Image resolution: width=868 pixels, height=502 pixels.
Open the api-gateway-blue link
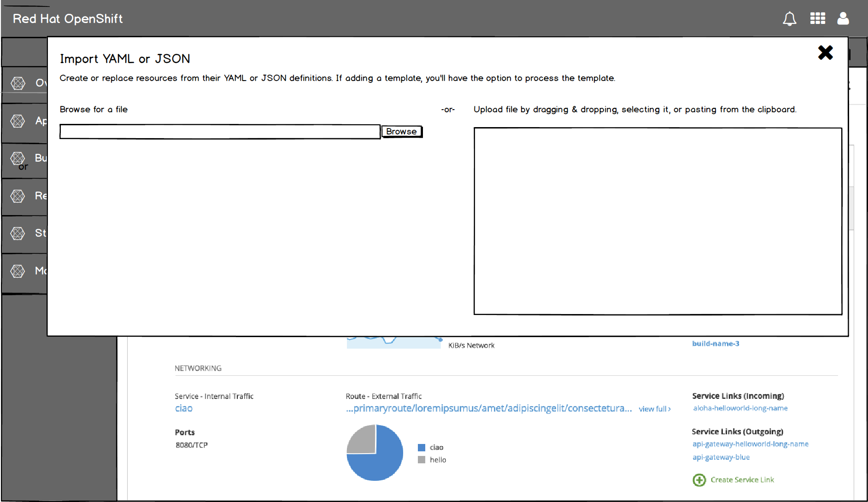(x=721, y=457)
